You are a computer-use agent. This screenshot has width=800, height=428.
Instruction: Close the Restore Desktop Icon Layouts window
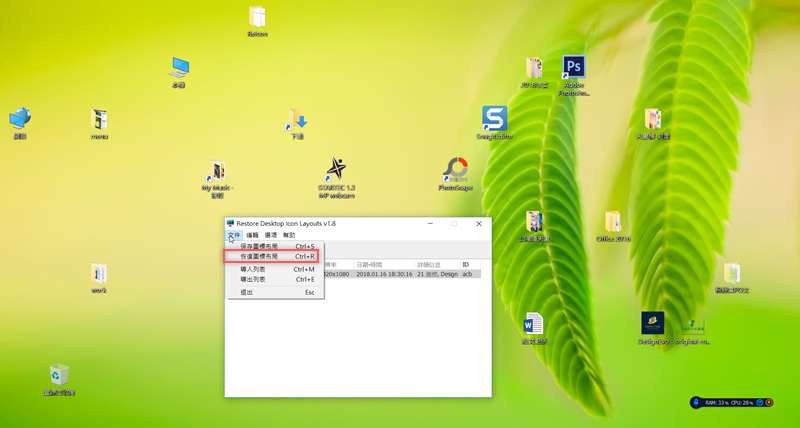479,223
